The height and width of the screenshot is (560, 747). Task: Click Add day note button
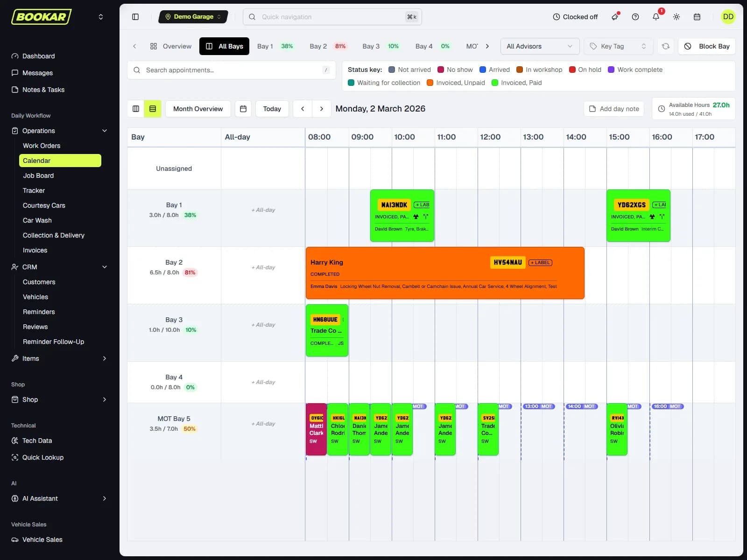coord(614,109)
